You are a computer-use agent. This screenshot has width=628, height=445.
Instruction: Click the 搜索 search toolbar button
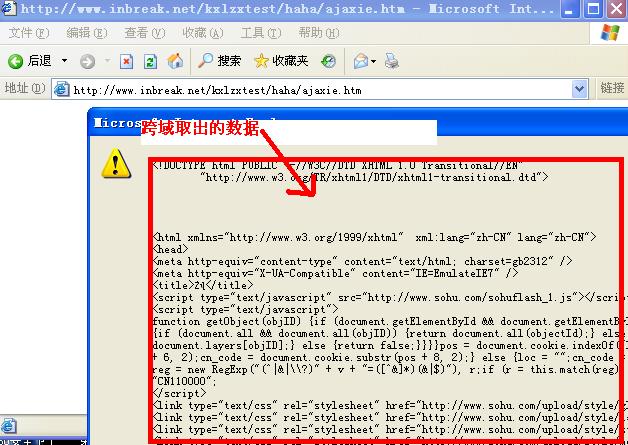[219, 61]
